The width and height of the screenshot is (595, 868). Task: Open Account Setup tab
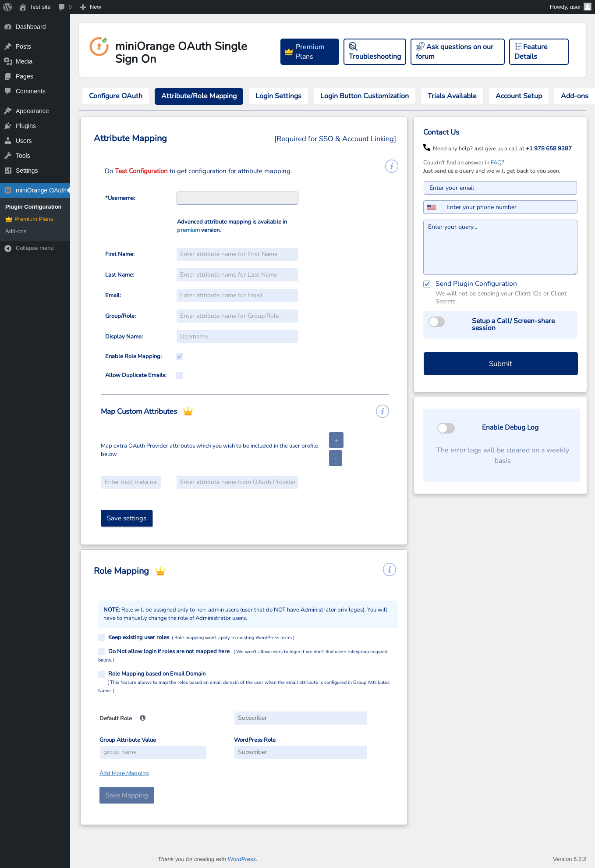tap(519, 96)
